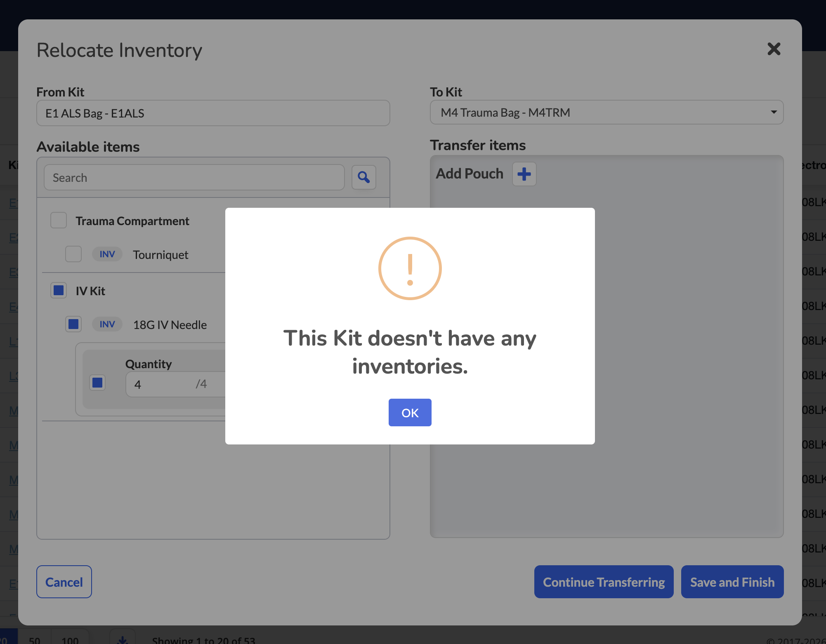This screenshot has height=644, width=826.
Task: Uncheck the 18G IV Needle checkbox
Action: click(73, 324)
